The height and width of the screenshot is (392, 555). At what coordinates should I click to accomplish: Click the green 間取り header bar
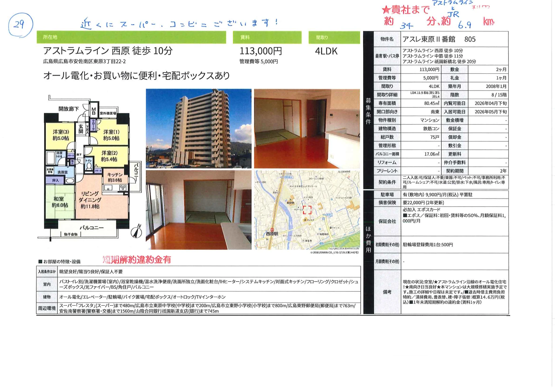[334, 37]
